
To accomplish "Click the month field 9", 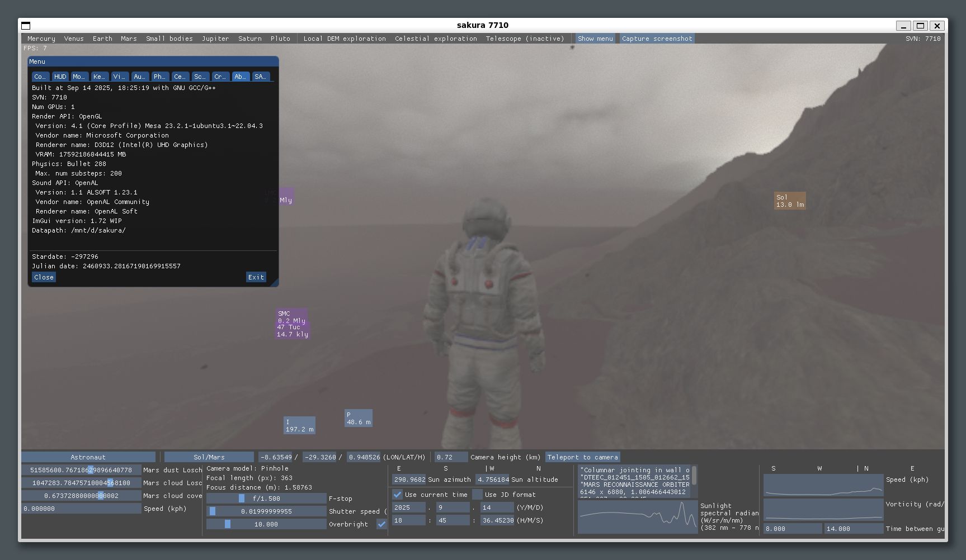I will tap(453, 507).
